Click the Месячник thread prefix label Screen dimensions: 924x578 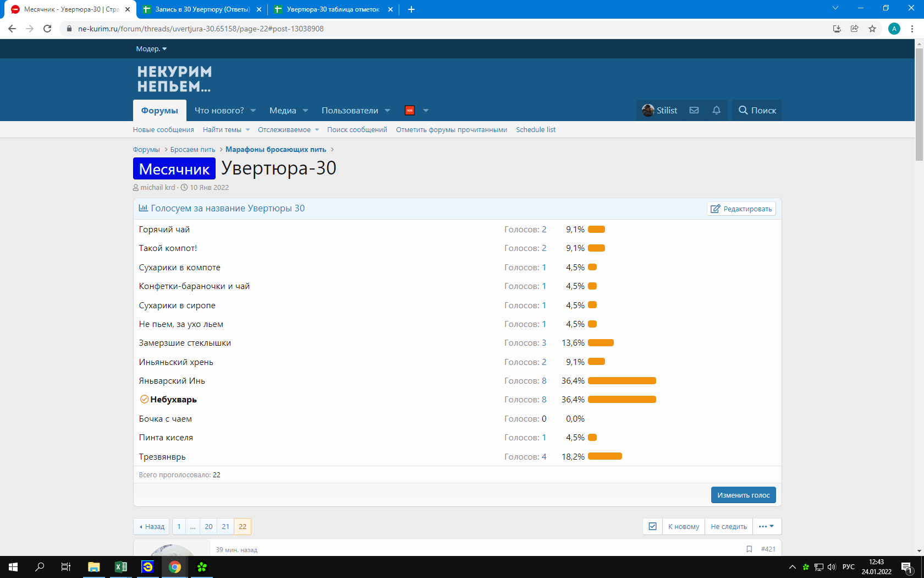174,168
